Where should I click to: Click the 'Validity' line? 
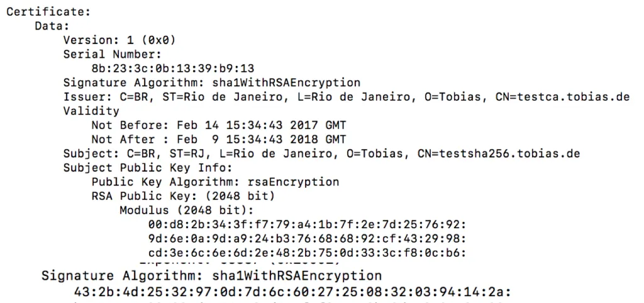point(91,111)
